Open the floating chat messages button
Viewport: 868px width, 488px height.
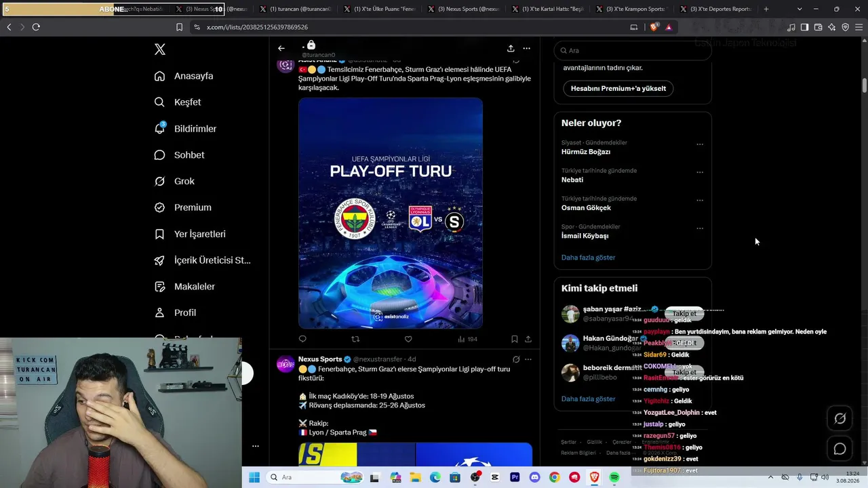(x=840, y=449)
